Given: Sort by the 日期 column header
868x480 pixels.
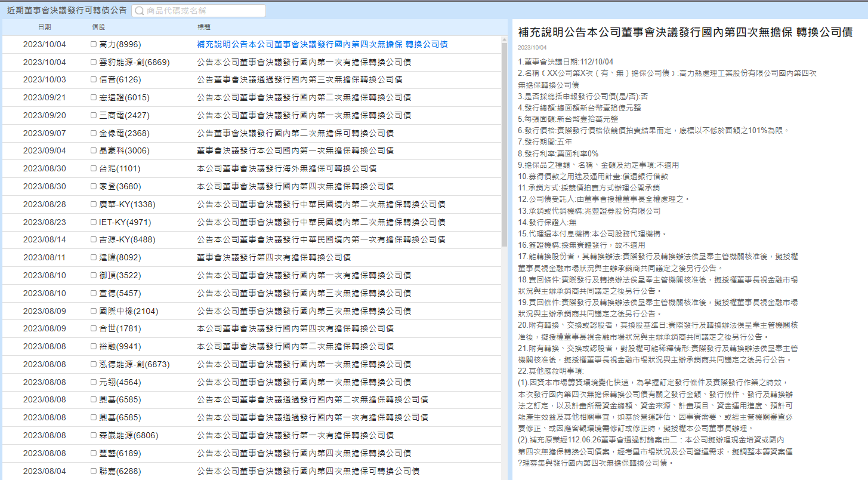Looking at the screenshot, I should click(45, 27).
